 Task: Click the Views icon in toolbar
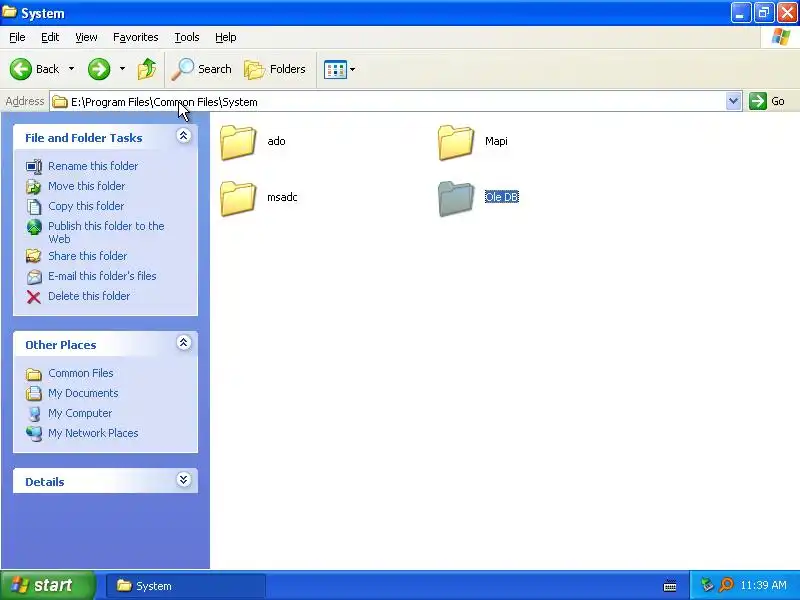point(335,69)
